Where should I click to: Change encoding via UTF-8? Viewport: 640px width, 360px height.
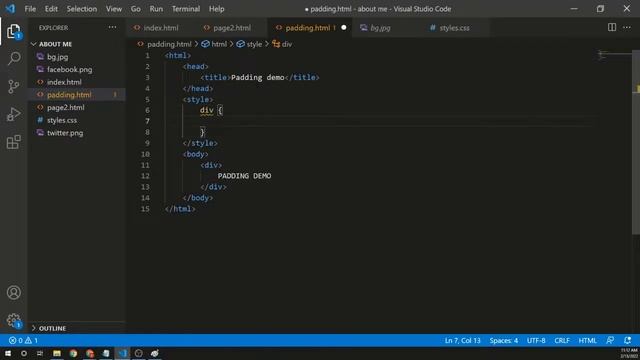click(536, 340)
